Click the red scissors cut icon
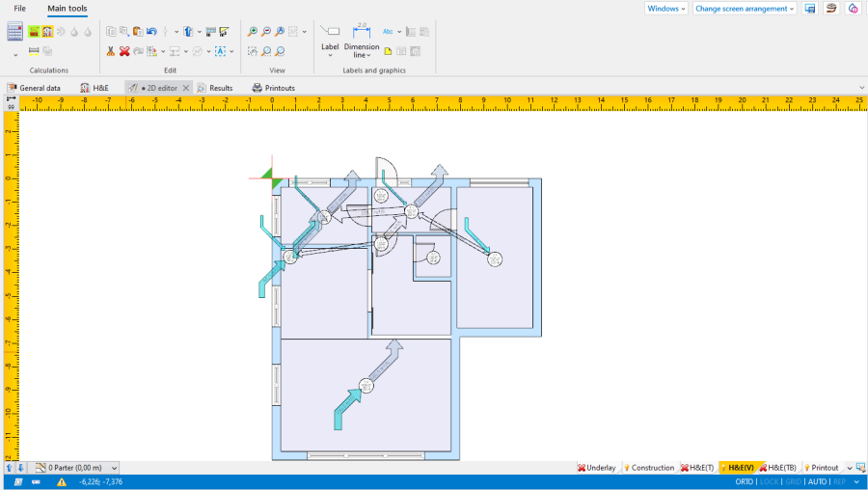The image size is (868, 490). (x=111, y=51)
